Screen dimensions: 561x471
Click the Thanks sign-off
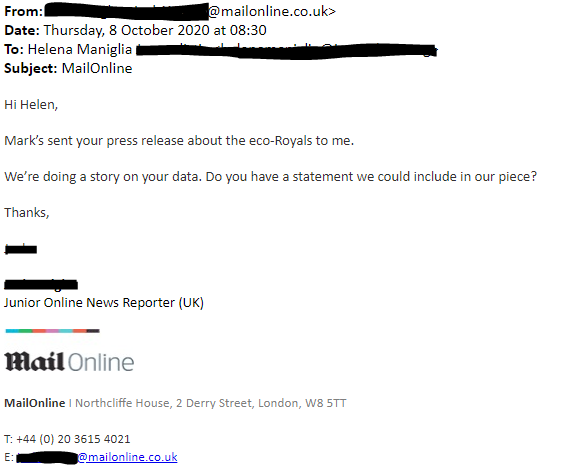pos(26,213)
